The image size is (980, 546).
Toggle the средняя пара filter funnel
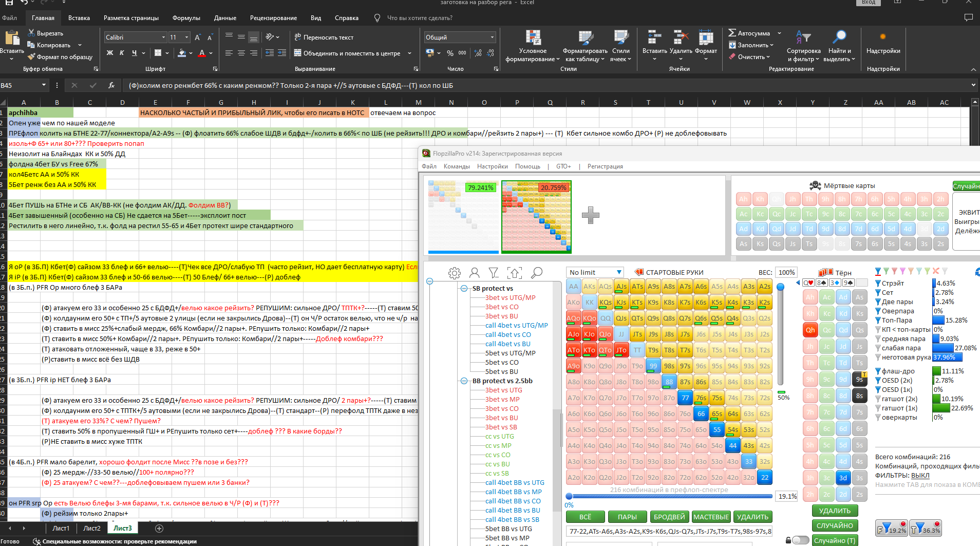click(x=878, y=338)
